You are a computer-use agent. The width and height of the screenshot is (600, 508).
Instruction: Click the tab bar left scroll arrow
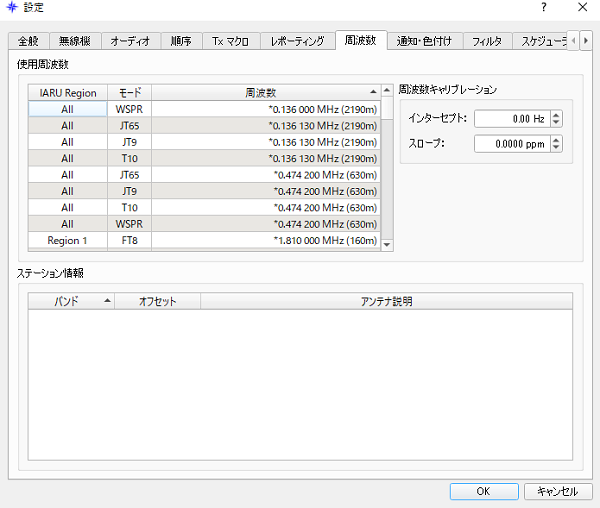[x=574, y=41]
